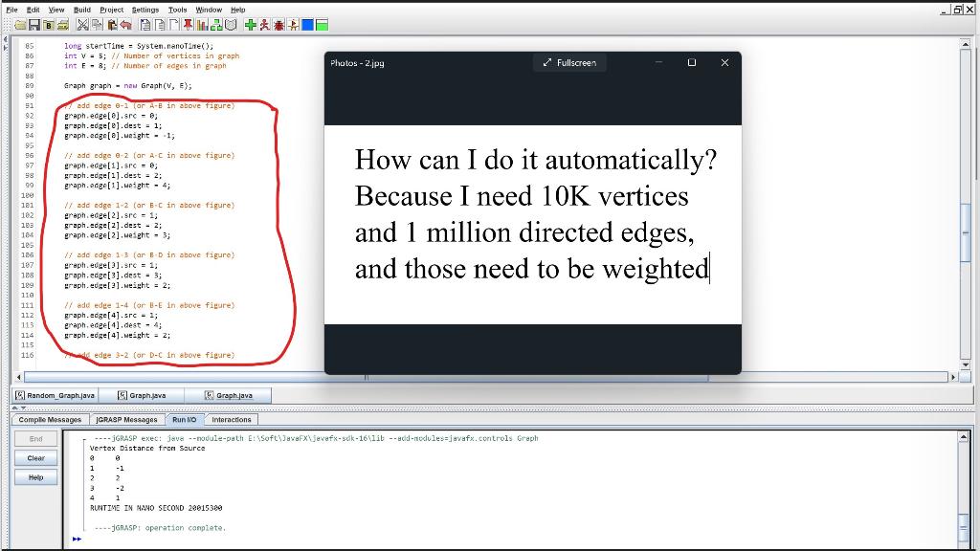Click Run I/O output scrollbar up arrow
The height and width of the screenshot is (551, 980).
(963, 436)
